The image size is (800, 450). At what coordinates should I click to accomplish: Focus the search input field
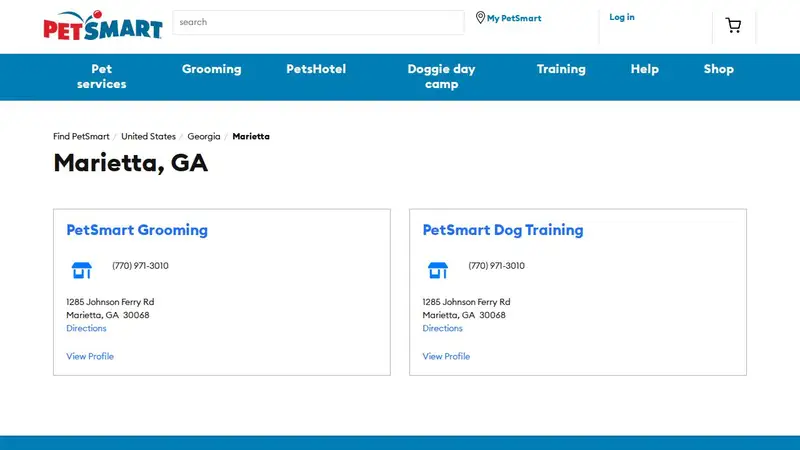318,22
